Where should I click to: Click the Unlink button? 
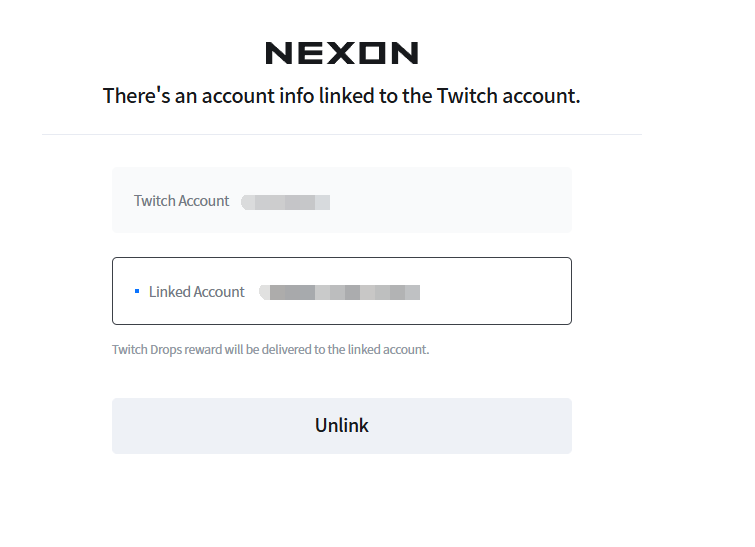click(342, 426)
